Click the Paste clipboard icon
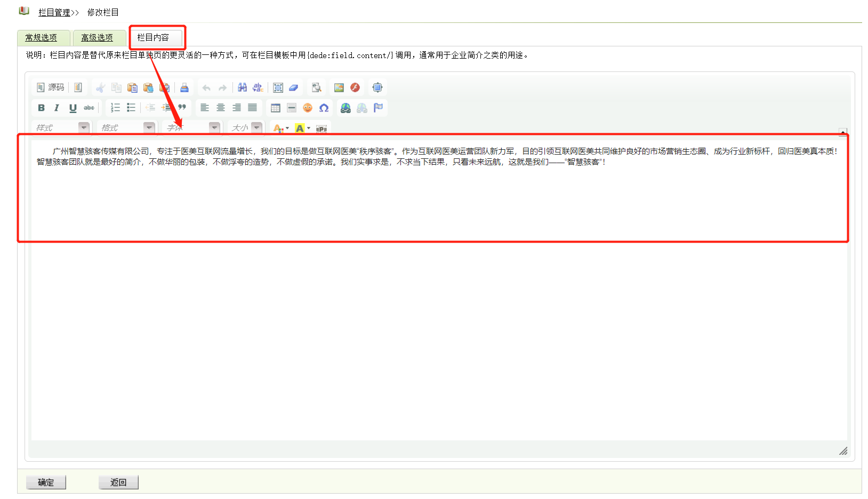Viewport: 868px width, 499px height. pos(132,87)
